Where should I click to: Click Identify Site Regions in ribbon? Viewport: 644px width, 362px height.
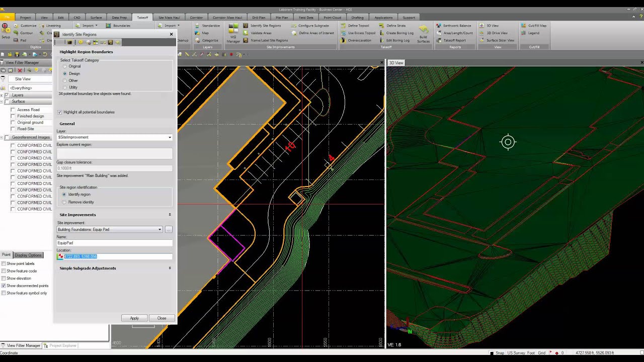tap(262, 26)
